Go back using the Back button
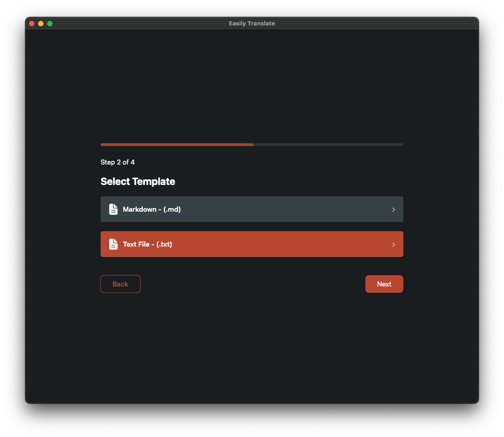504x437 pixels. (x=121, y=284)
